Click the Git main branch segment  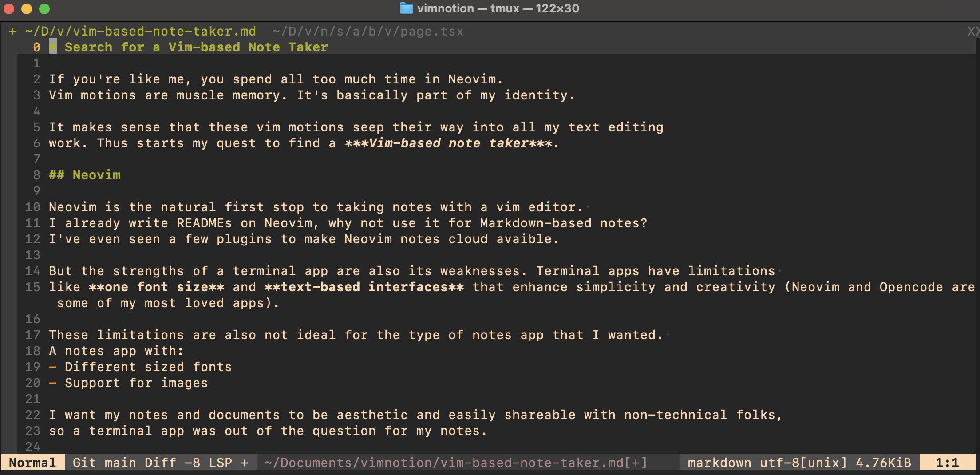104,463
